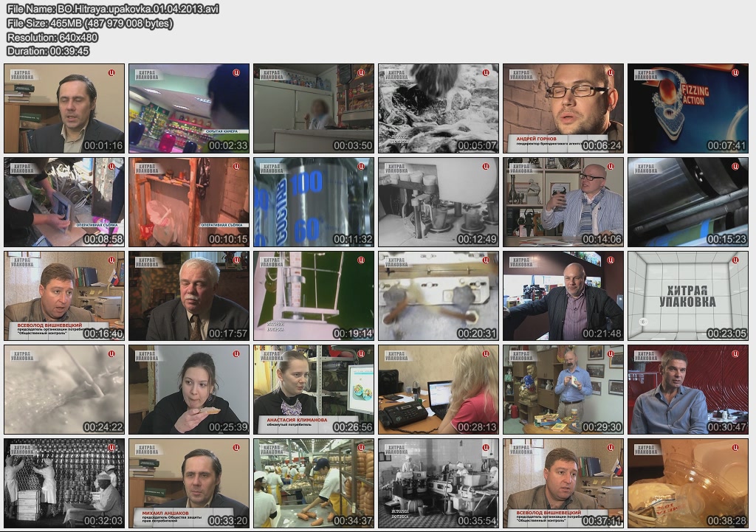
Task: Open the thumbnail timestamped 00:14:06
Action: tap(563, 202)
